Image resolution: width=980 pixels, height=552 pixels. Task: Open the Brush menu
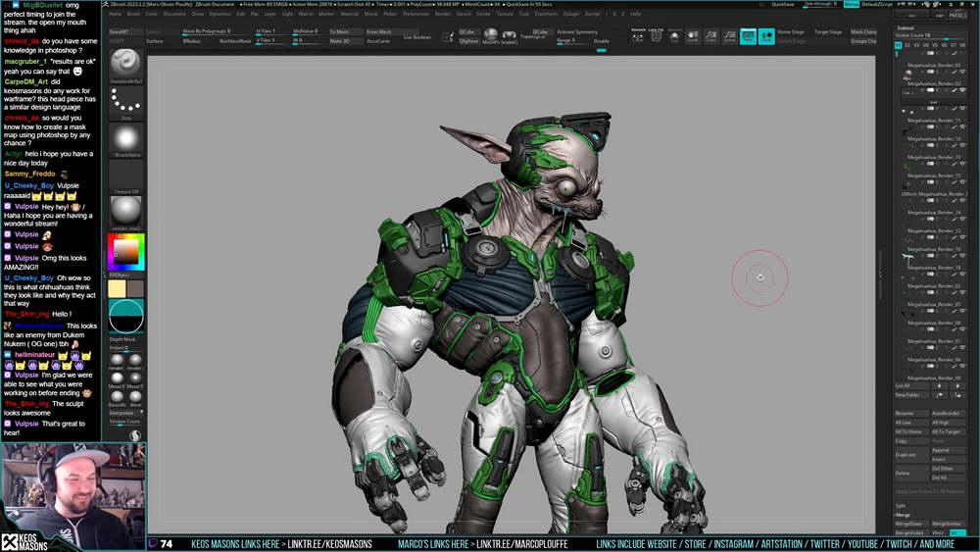pyautogui.click(x=133, y=14)
